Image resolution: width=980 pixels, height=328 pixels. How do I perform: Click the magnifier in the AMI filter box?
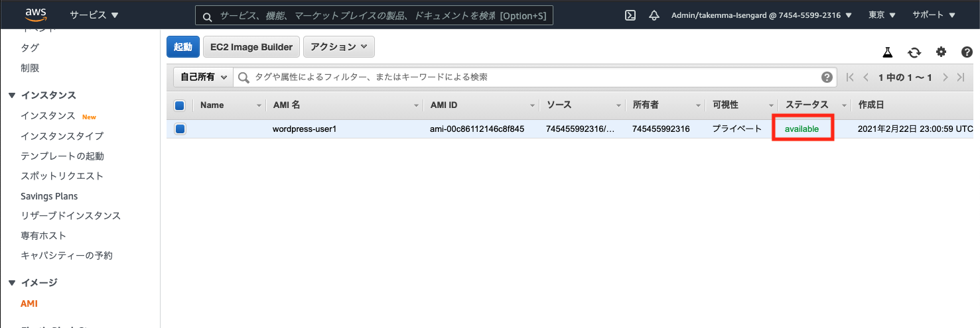click(x=244, y=78)
